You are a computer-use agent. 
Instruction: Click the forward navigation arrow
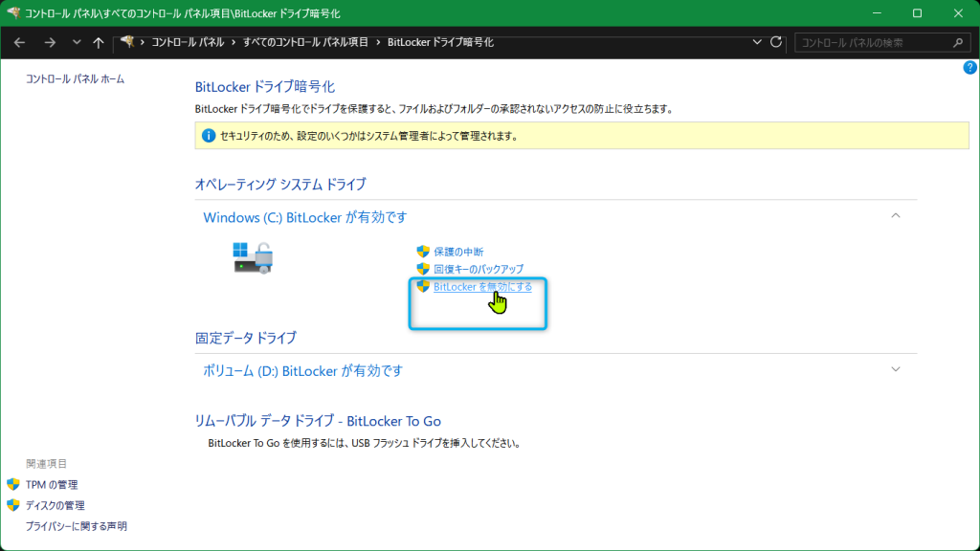click(50, 43)
